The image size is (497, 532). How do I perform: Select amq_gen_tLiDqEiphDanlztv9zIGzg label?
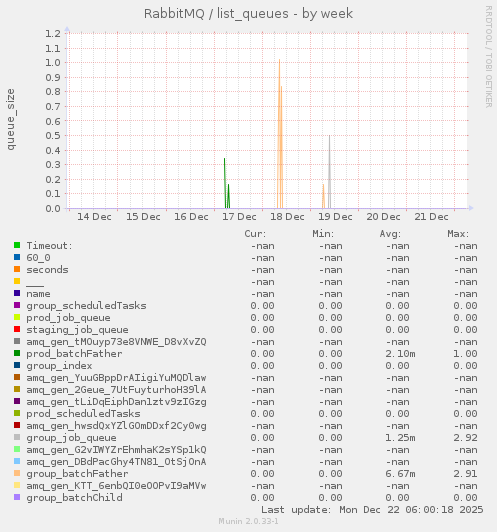coord(116,402)
